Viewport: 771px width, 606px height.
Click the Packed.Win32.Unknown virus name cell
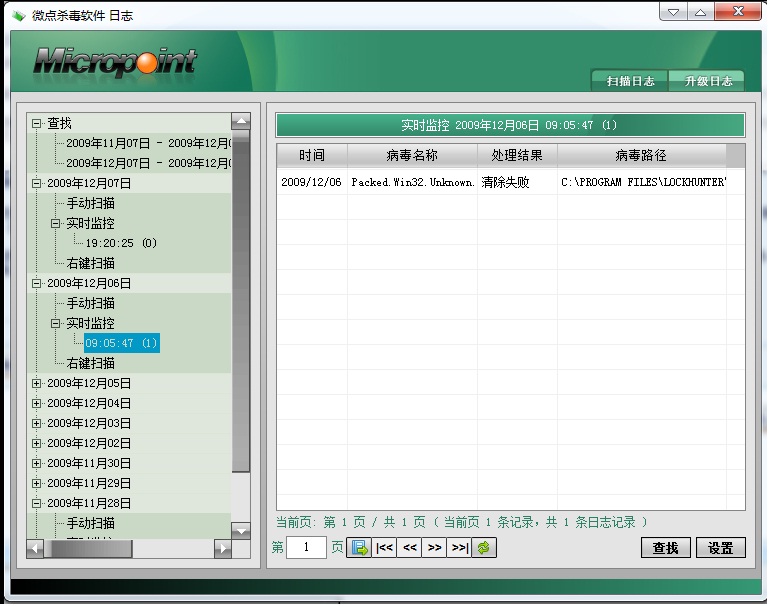pyautogui.click(x=412, y=182)
